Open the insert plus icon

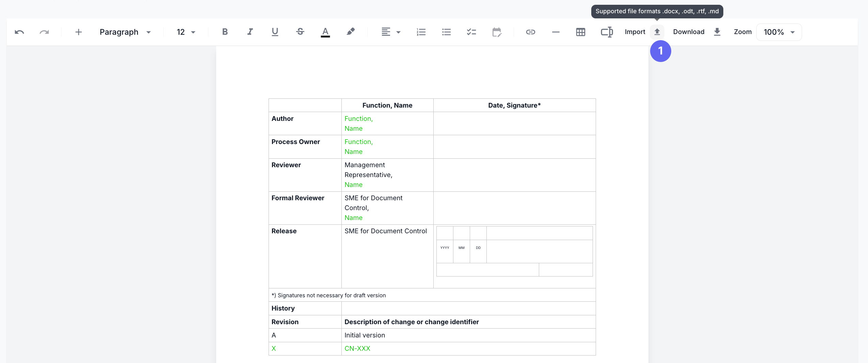coord(78,32)
